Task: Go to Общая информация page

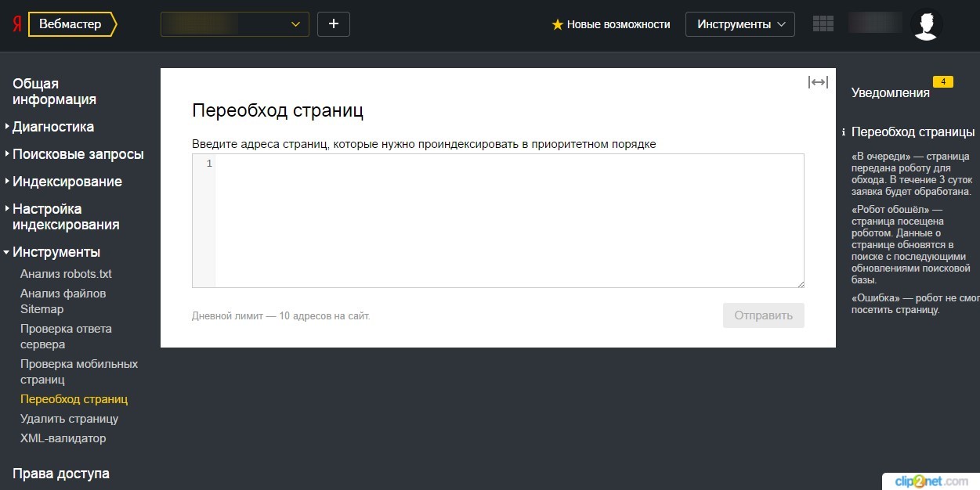Action: point(54,92)
